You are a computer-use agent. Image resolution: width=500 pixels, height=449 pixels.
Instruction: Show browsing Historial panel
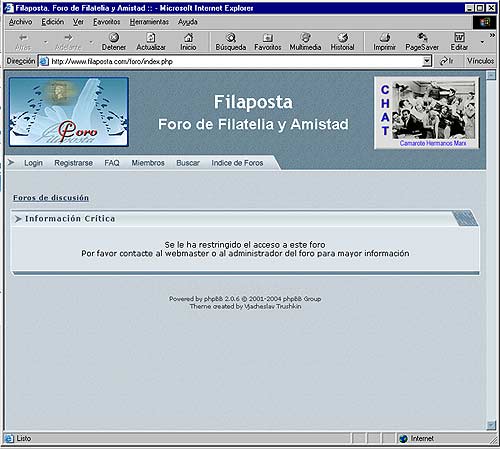click(x=342, y=42)
